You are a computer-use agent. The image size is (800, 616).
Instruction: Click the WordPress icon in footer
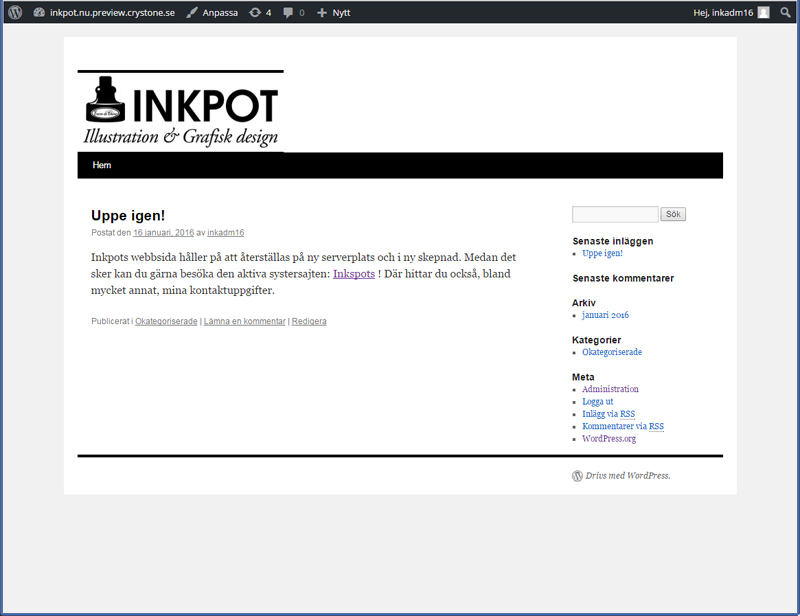tap(577, 476)
